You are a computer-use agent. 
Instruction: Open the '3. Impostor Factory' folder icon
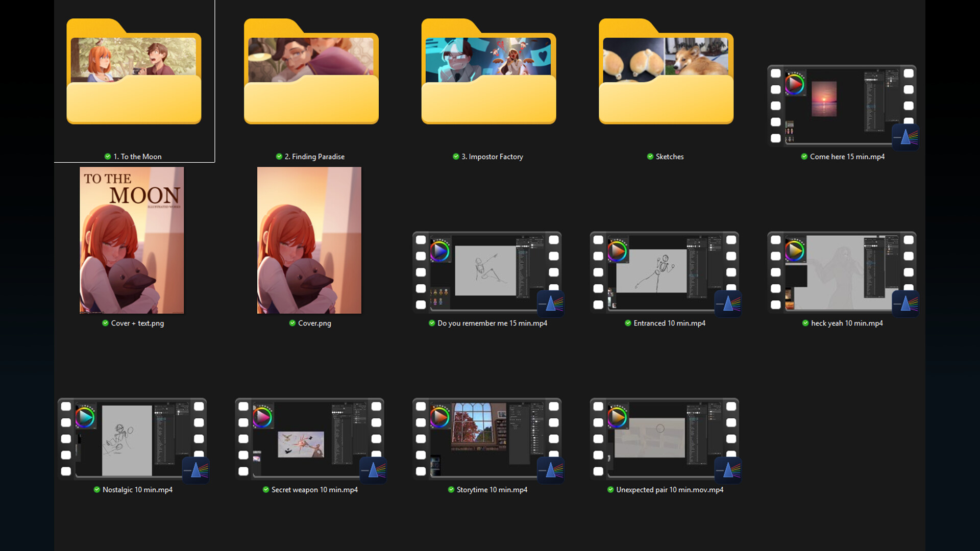coord(488,71)
